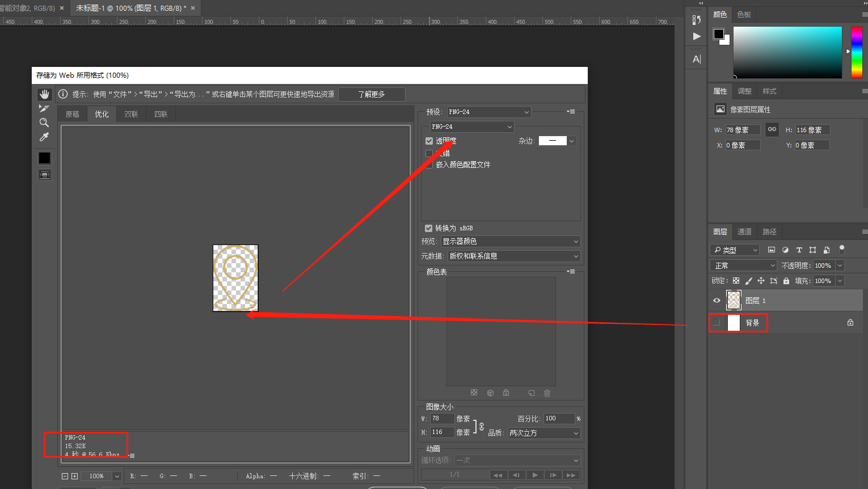Switch to the 路径 paths tab

[769, 231]
